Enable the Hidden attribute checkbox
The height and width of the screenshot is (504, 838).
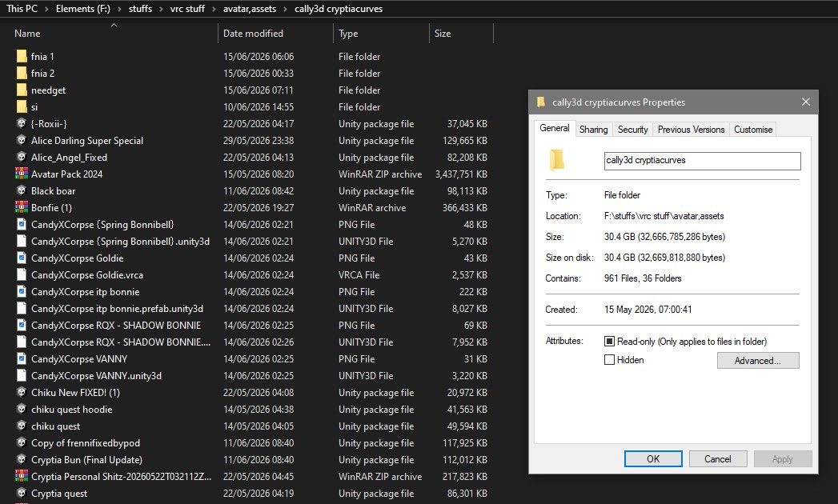[x=609, y=360]
